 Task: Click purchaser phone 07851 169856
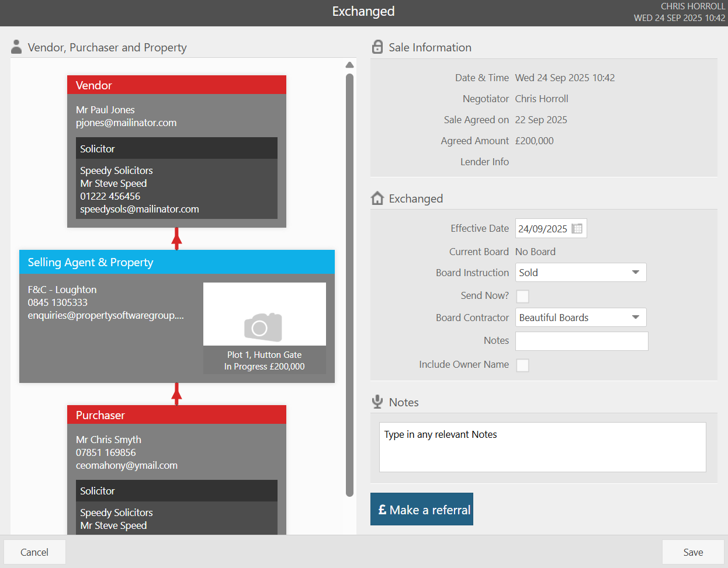click(x=106, y=452)
